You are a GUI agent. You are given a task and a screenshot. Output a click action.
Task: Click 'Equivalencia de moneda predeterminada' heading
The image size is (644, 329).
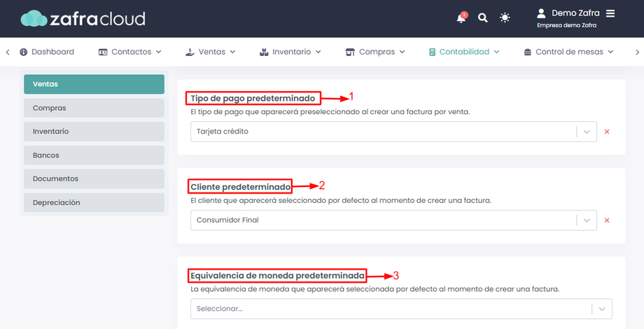pyautogui.click(x=277, y=276)
